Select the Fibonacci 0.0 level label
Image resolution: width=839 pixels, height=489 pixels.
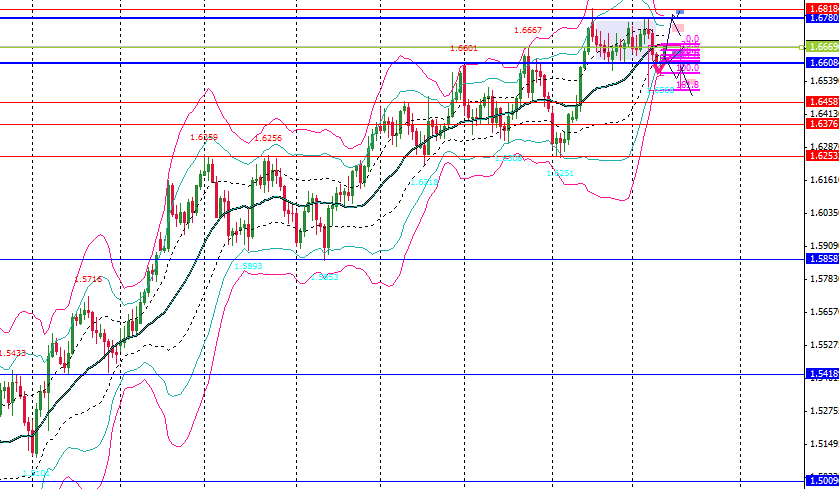692,39
